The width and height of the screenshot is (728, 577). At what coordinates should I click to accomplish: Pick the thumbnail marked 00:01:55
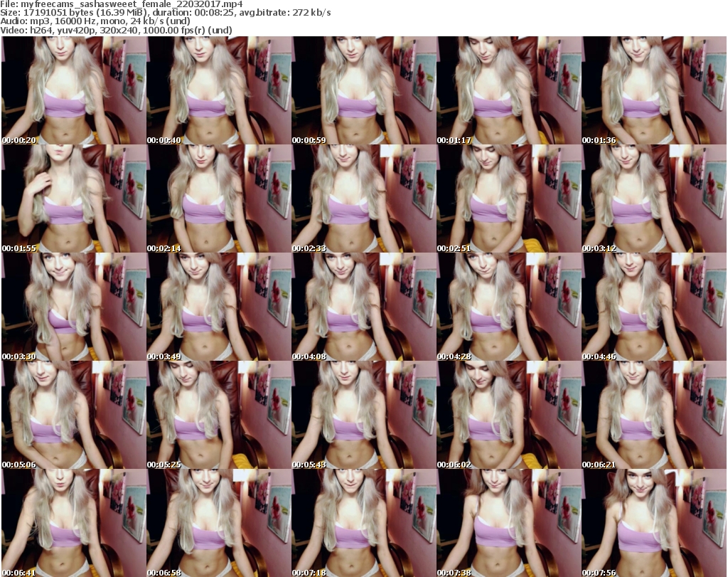click(x=74, y=198)
